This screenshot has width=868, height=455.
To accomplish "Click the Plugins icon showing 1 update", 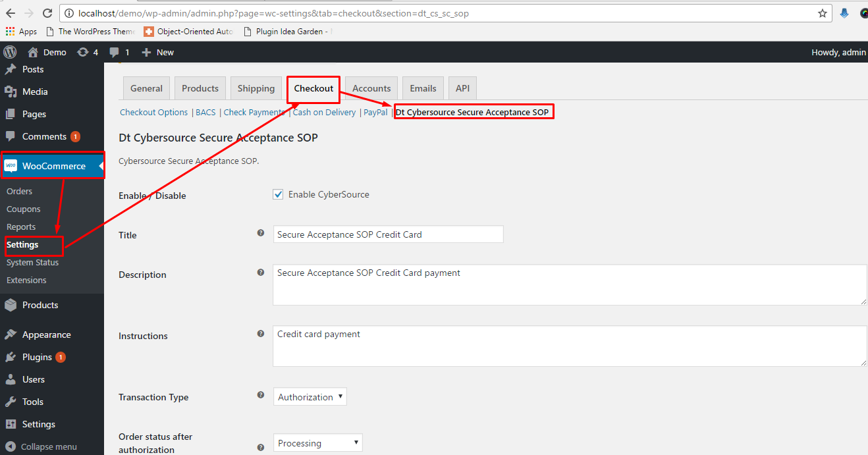I will tap(10, 357).
